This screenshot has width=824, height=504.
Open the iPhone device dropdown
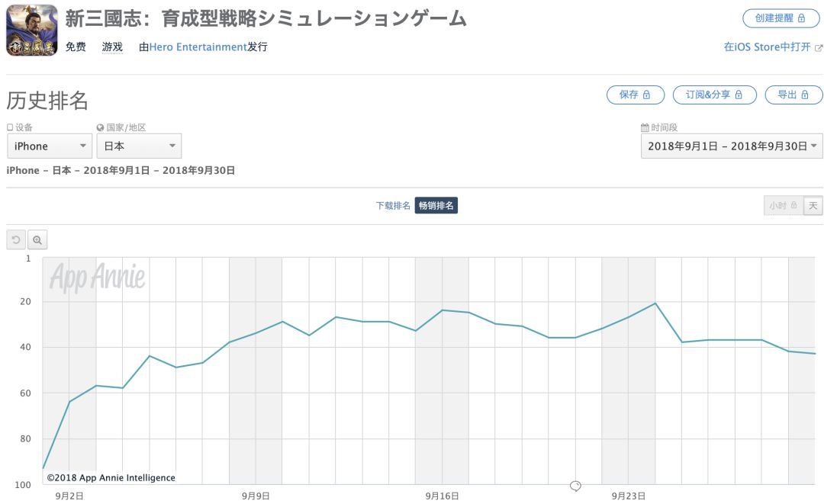point(50,146)
